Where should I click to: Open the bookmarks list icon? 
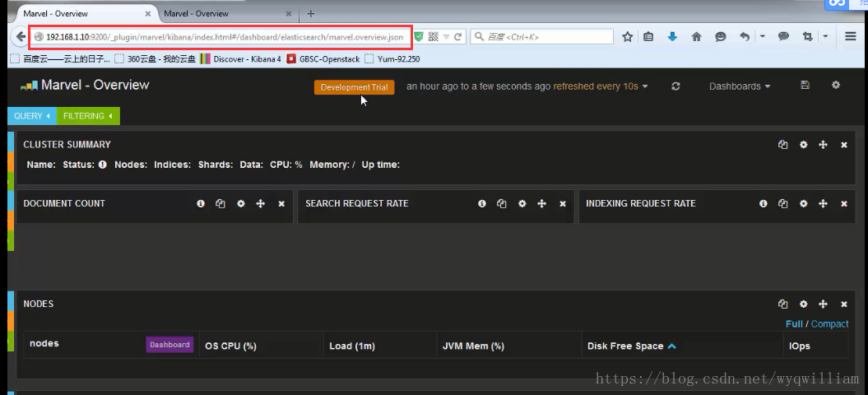point(648,36)
